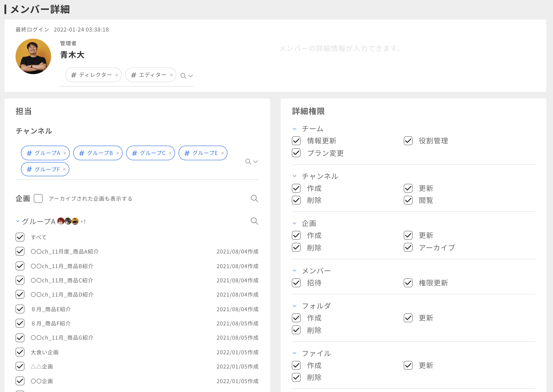The width and height of the screenshot is (553, 392).
Task: Remove the ディレクター role tag
Action: tap(117, 75)
